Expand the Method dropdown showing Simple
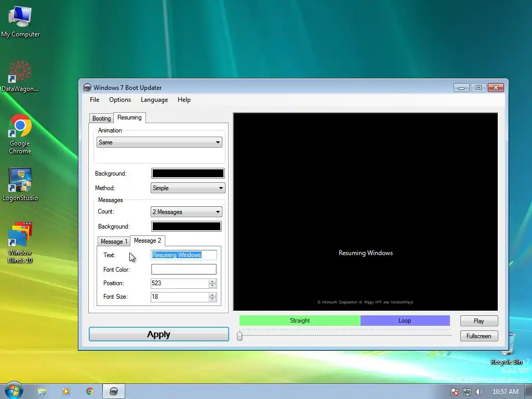 (188, 188)
